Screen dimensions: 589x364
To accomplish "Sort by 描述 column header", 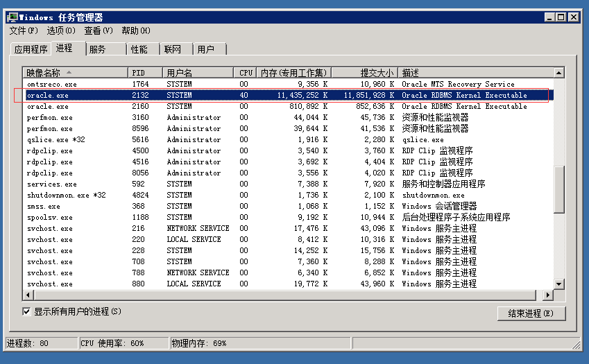I will point(475,73).
